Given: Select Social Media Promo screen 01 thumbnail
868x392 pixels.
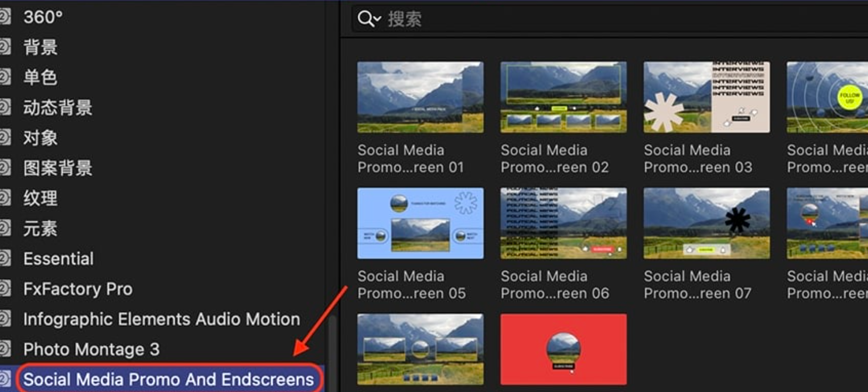Looking at the screenshot, I should point(421,97).
